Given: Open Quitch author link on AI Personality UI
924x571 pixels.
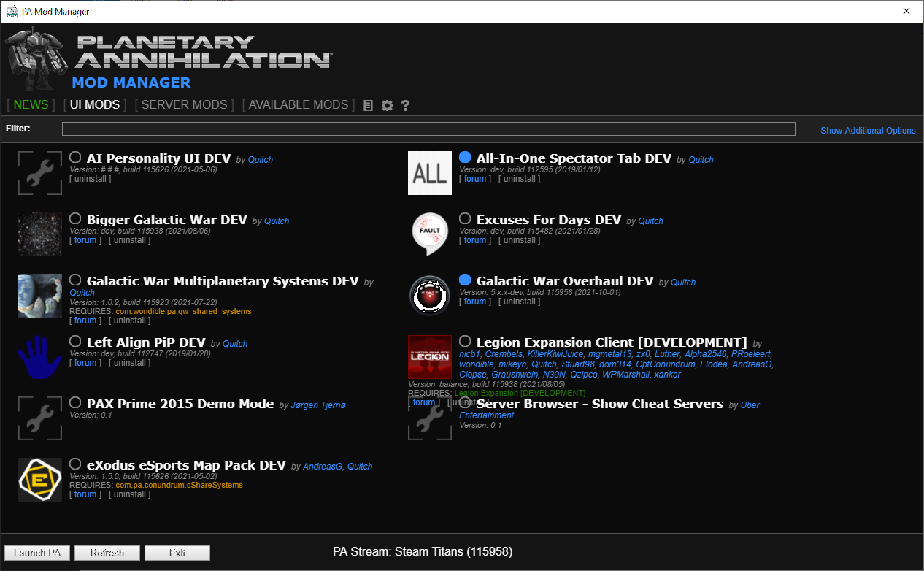Looking at the screenshot, I should [261, 160].
